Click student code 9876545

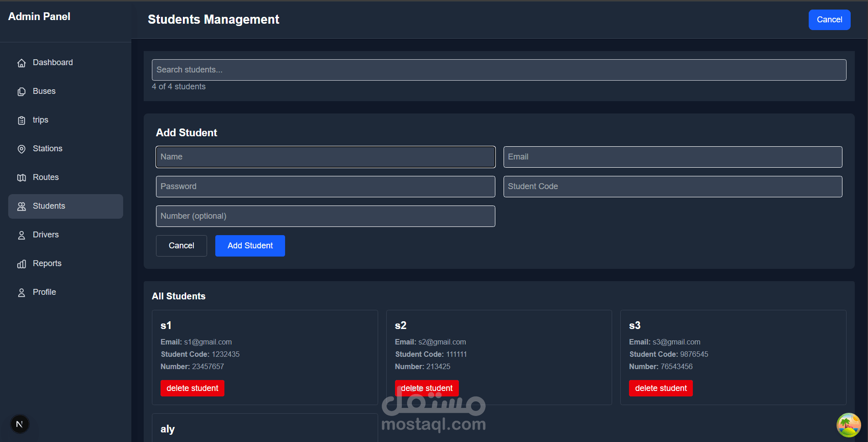click(x=694, y=354)
